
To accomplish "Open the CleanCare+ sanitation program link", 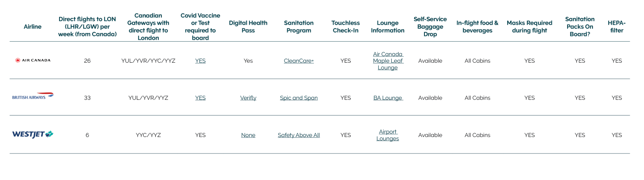I will (299, 61).
